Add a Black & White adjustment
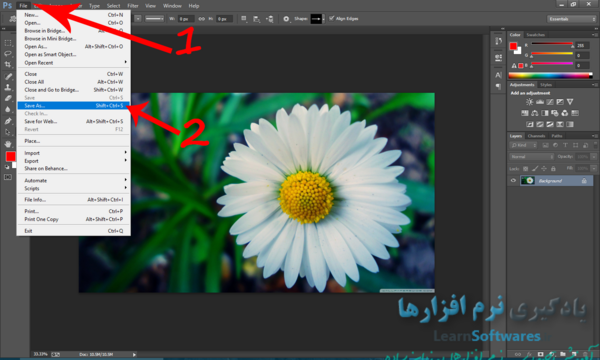This screenshot has height=360, width=600. [x=545, y=113]
